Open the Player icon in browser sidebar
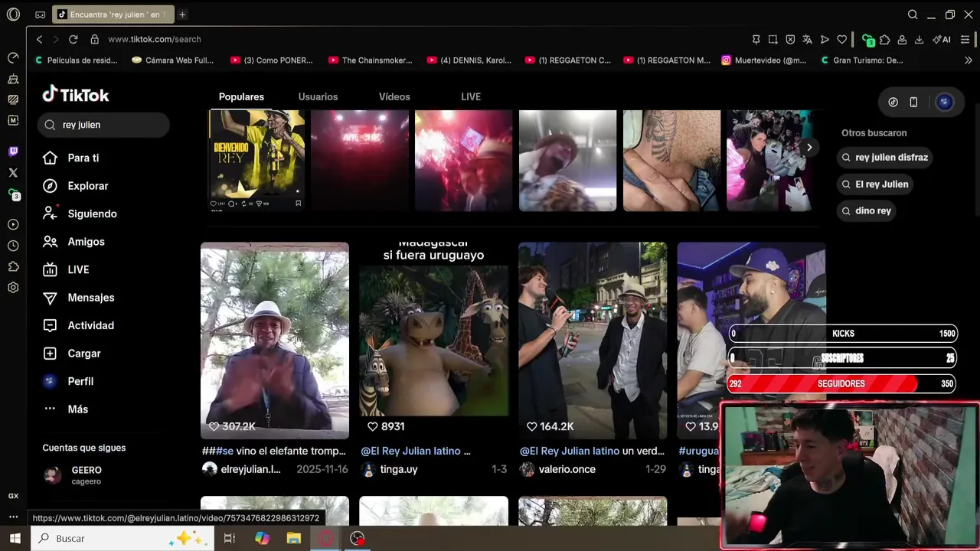This screenshot has height=551, width=980. (x=13, y=225)
